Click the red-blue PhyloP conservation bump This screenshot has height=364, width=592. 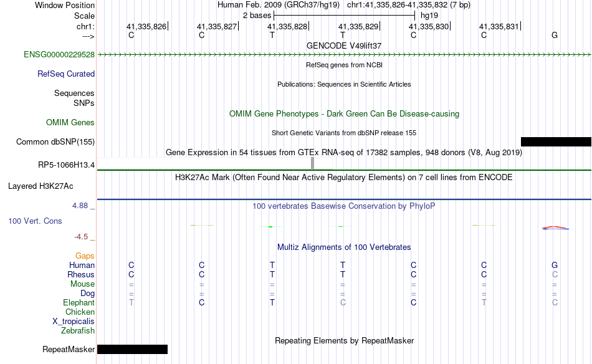click(x=555, y=228)
